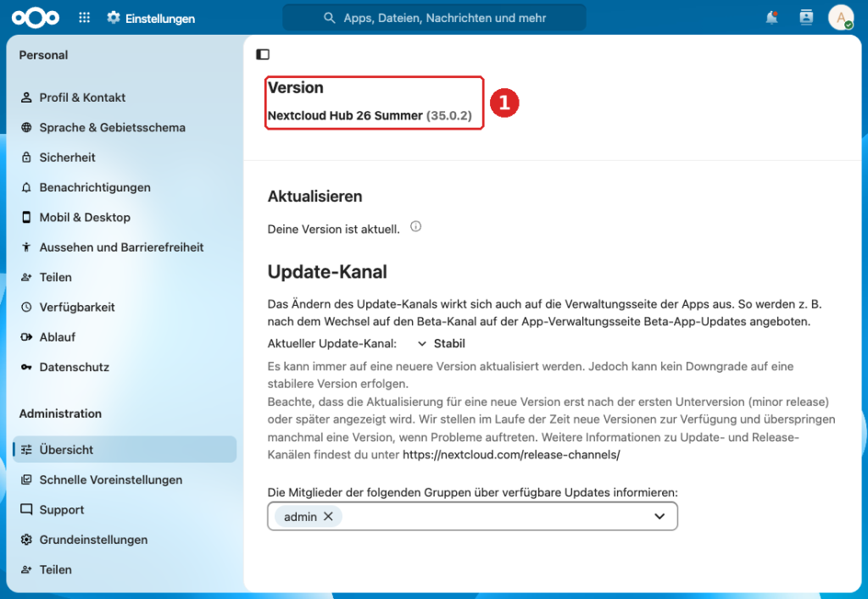The image size is (868, 599).
Task: Open Ablauf settings
Action: [x=125, y=337]
